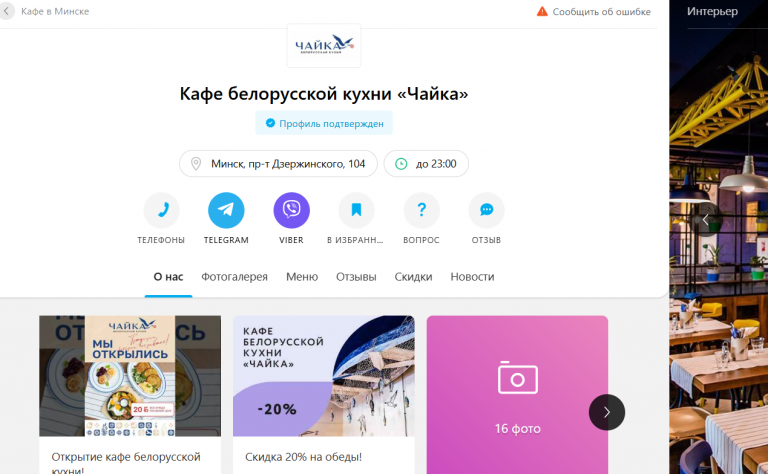This screenshot has width=768, height=474.
Task: Click heading Кафе белорусской кухни «Чайка»
Action: 324,94
